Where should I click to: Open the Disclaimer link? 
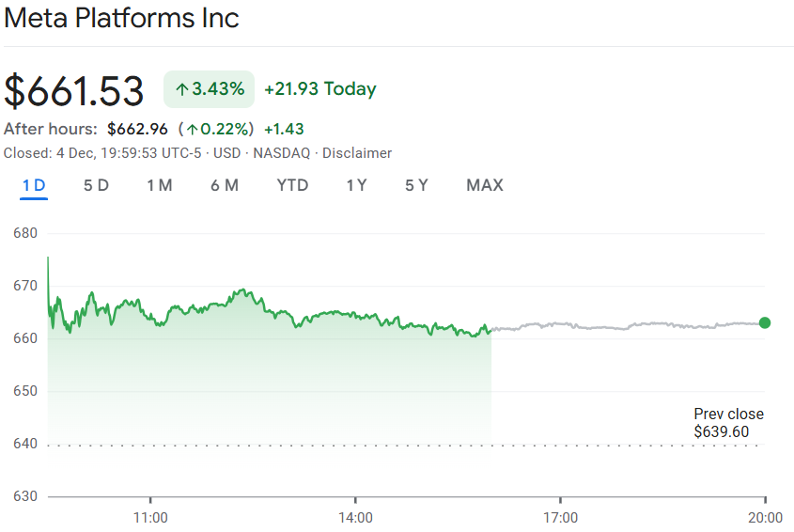click(356, 153)
